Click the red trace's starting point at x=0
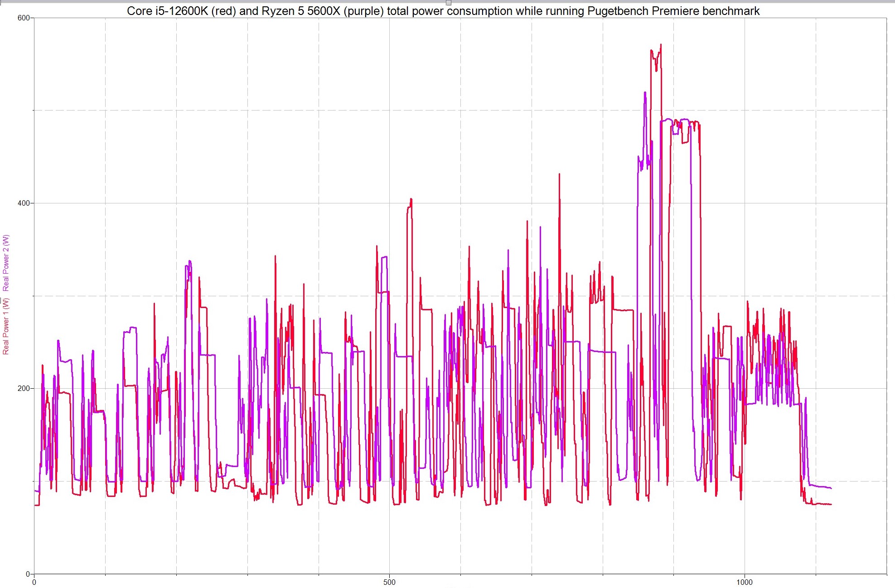Image resolution: width=895 pixels, height=588 pixels. pos(36,505)
